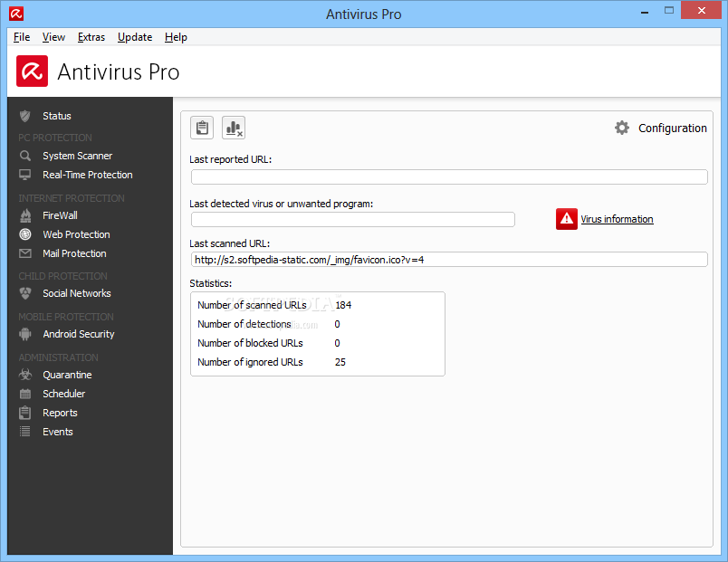Select Social Networks in sidebar
Screen dimensions: 728x562
coord(77,293)
